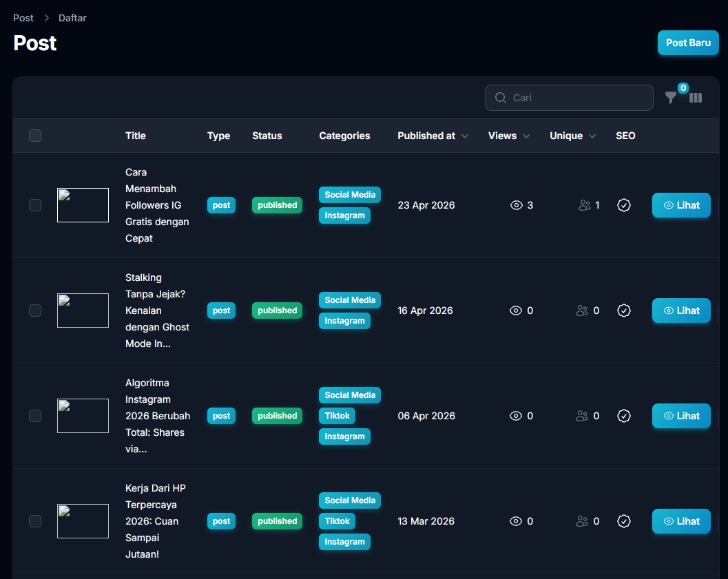Screen dimensions: 728x579
Task: Click the date 23 Apr 2026
Action: click(426, 205)
